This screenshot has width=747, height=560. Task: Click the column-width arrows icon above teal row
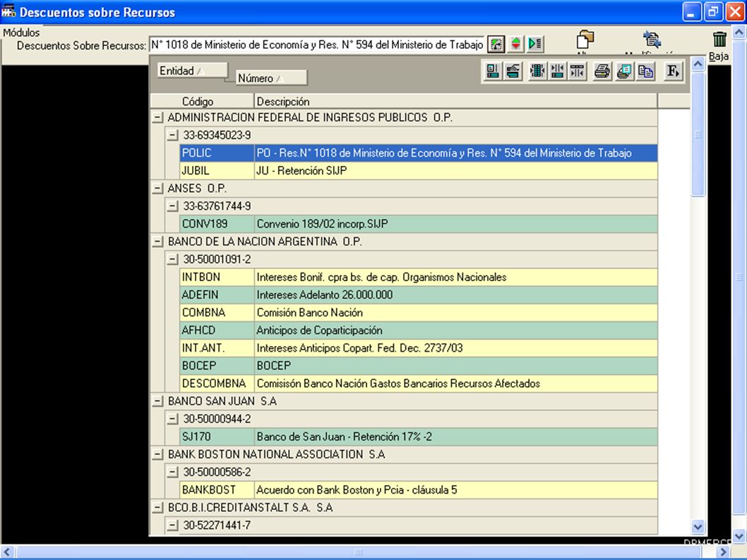tap(557, 71)
